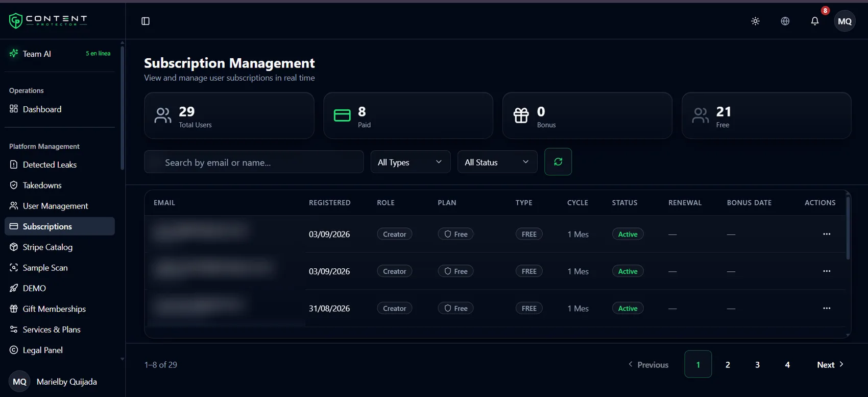The image size is (868, 397).
Task: Open Detected Leaks page
Action: (60, 165)
